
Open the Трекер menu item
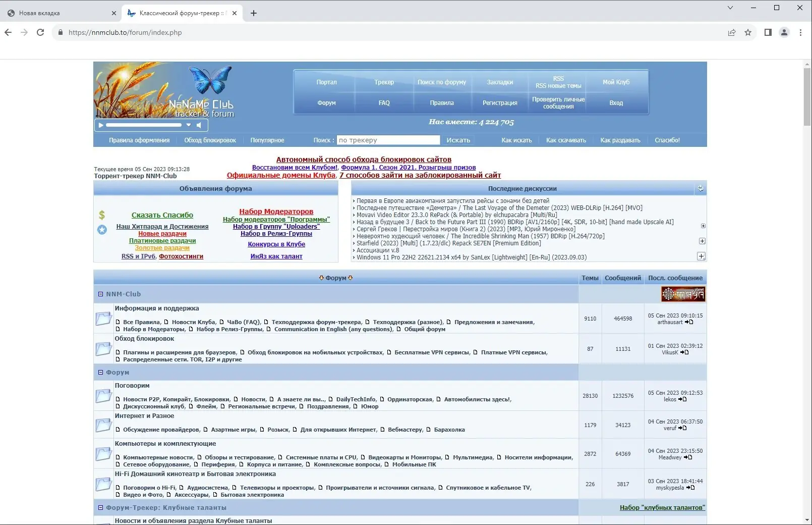pyautogui.click(x=384, y=82)
